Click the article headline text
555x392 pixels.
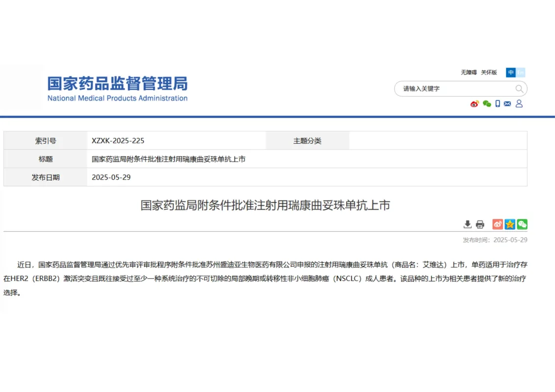tap(265, 205)
